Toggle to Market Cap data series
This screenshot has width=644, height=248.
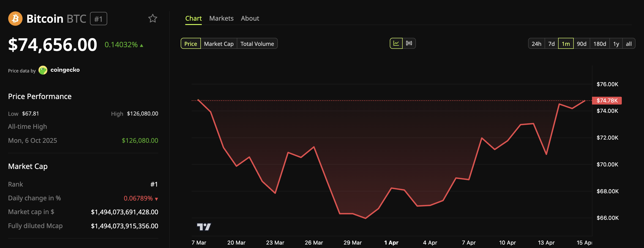pos(219,43)
